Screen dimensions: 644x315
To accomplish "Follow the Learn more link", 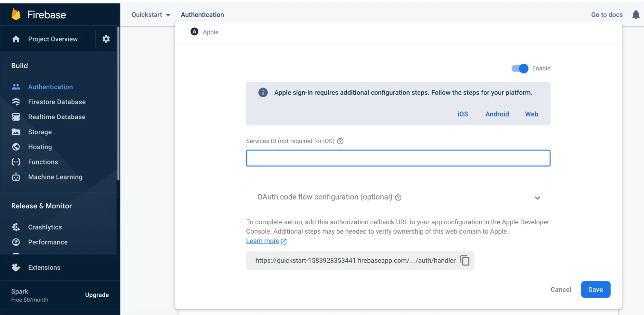I will (263, 241).
